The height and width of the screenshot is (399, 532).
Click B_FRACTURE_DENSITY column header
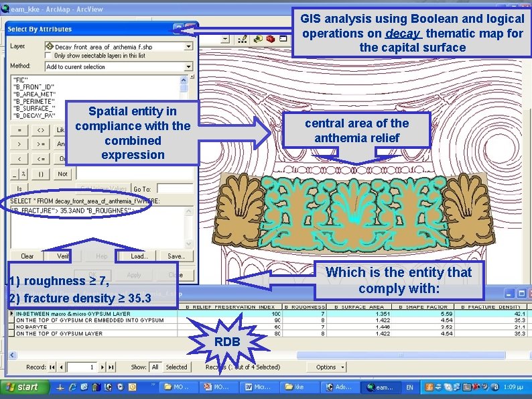coord(490,306)
